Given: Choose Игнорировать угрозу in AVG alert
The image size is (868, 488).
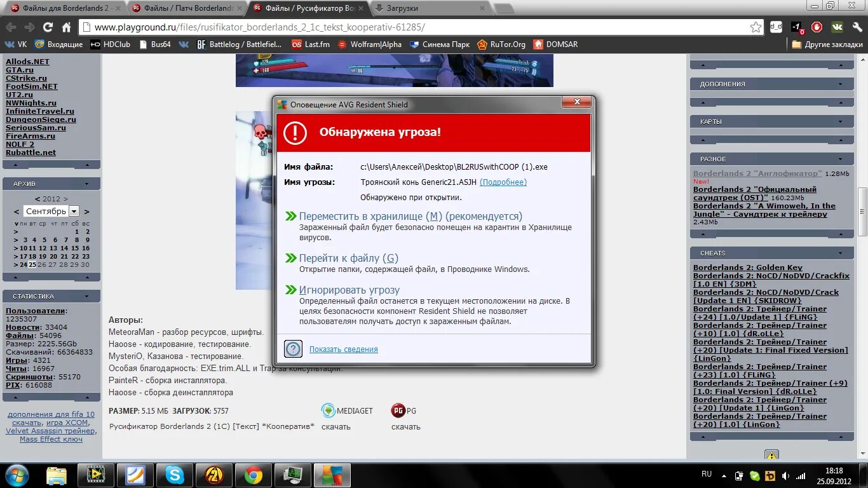Looking at the screenshot, I should coord(349,290).
